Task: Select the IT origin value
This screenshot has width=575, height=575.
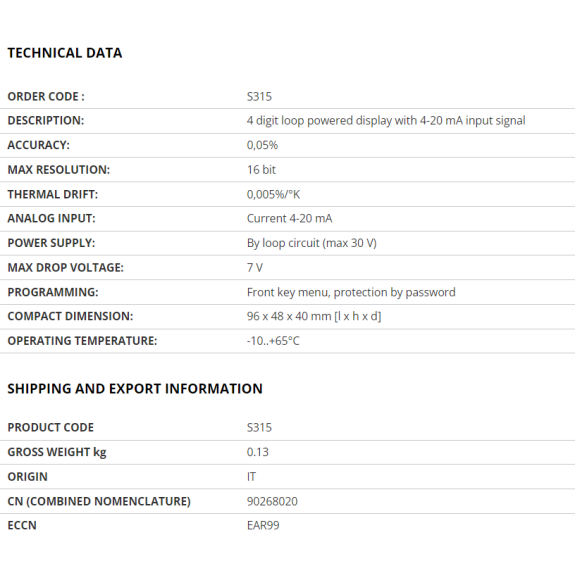Action: [251, 477]
